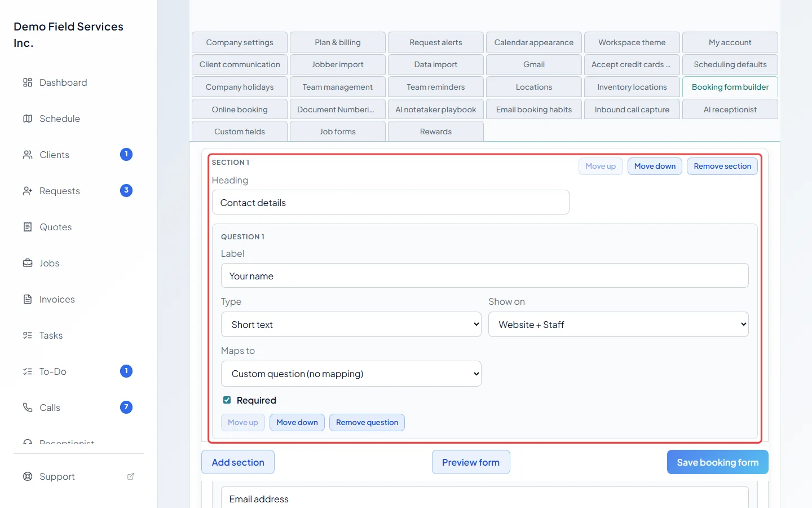The height and width of the screenshot is (508, 812).
Task: Open the Online booking tab
Action: [x=240, y=110]
